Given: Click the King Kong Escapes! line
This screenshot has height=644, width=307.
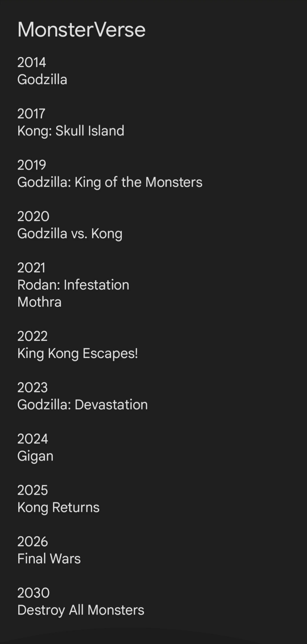Looking at the screenshot, I should [x=78, y=353].
